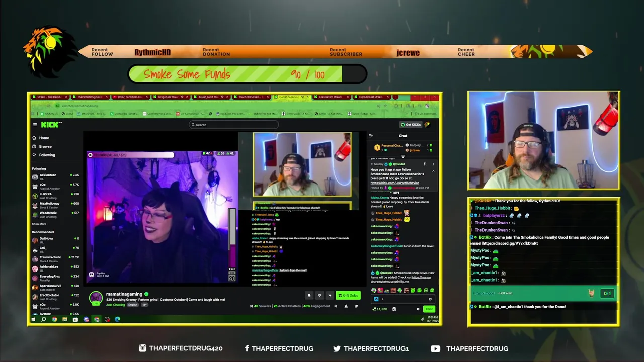Screen dimensions: 644x362
Task: Switch to Forbidden Fruit YouTube tab
Action: (x=130, y=97)
